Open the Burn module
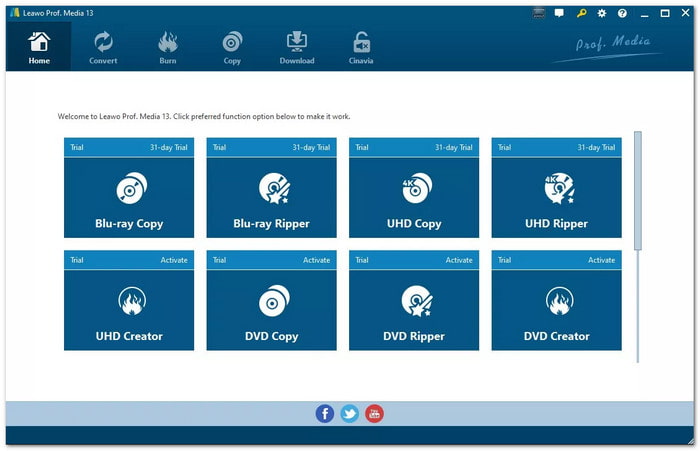Viewport: 700px width, 451px height. [168, 47]
